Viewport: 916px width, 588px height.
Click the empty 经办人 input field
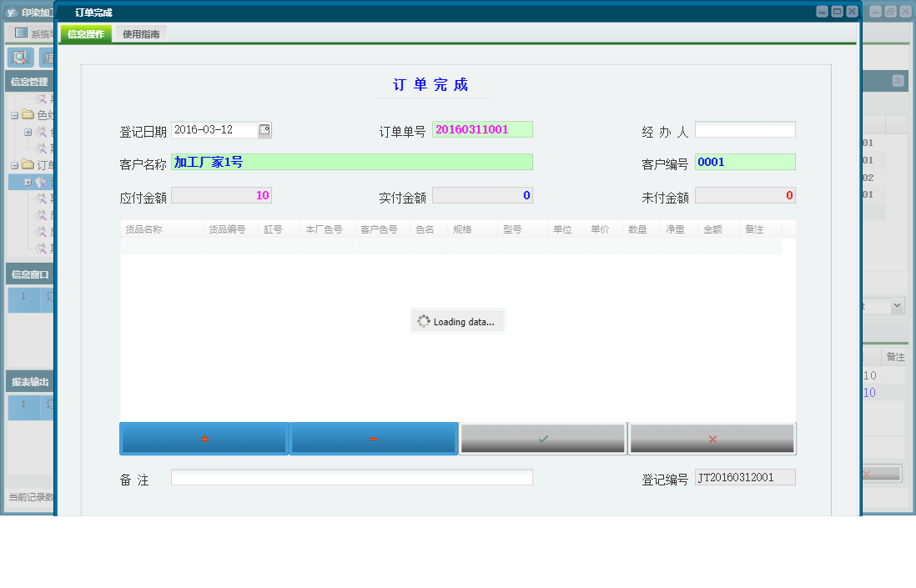pyautogui.click(x=745, y=129)
